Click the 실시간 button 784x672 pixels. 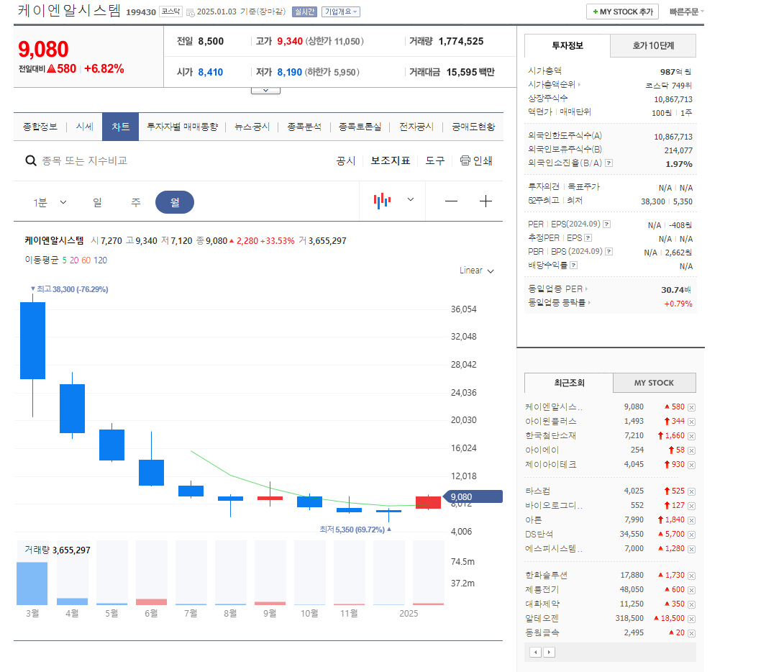point(304,12)
